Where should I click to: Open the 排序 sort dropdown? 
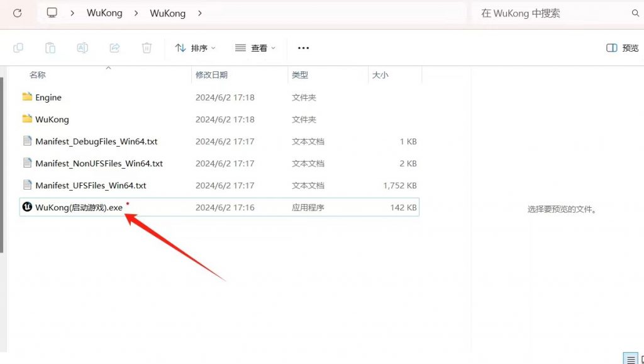195,47
